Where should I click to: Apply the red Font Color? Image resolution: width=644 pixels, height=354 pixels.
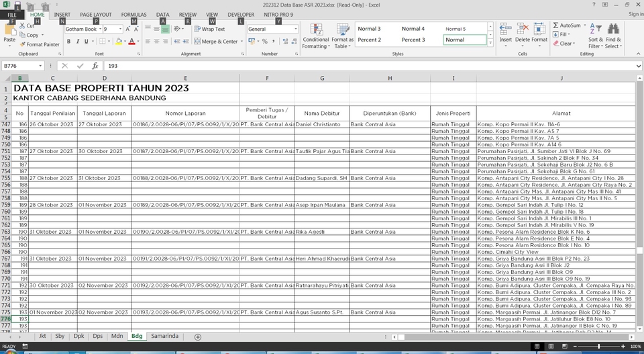point(131,42)
